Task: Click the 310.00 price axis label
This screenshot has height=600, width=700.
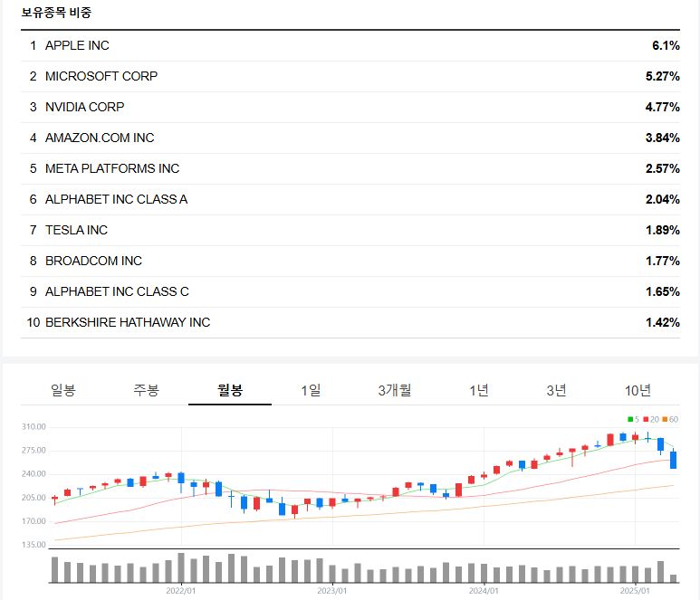Action: pyautogui.click(x=34, y=427)
